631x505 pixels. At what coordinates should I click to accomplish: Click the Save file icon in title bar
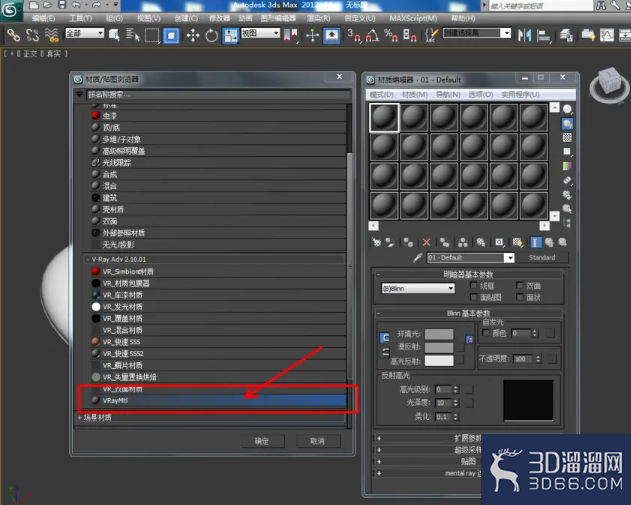(62, 5)
